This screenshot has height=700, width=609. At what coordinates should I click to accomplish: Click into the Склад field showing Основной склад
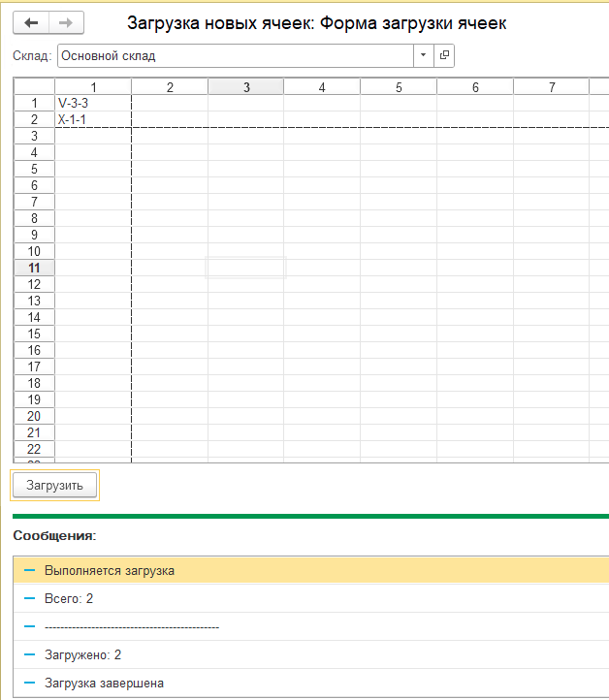pyautogui.click(x=236, y=56)
